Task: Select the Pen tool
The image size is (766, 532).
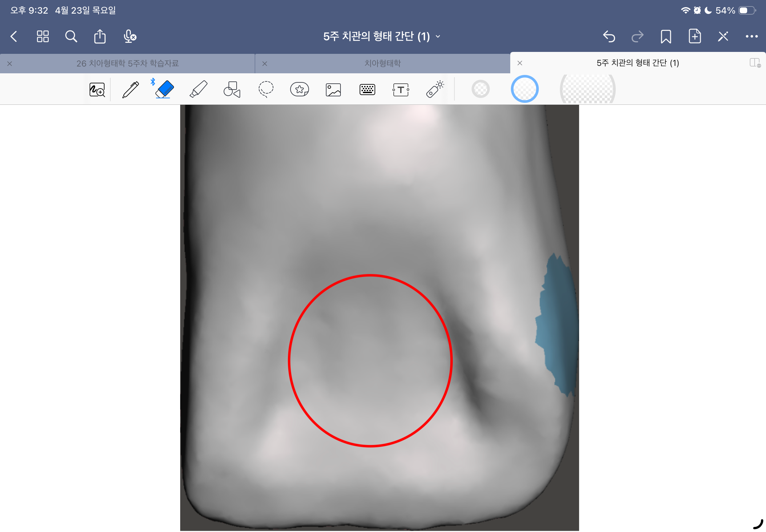Action: click(x=130, y=89)
